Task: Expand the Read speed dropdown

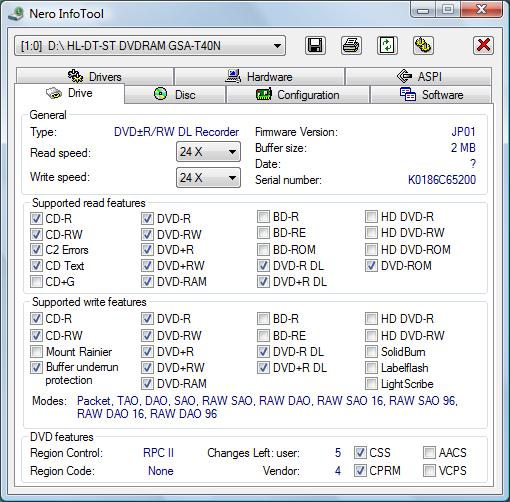Action: 208,152
